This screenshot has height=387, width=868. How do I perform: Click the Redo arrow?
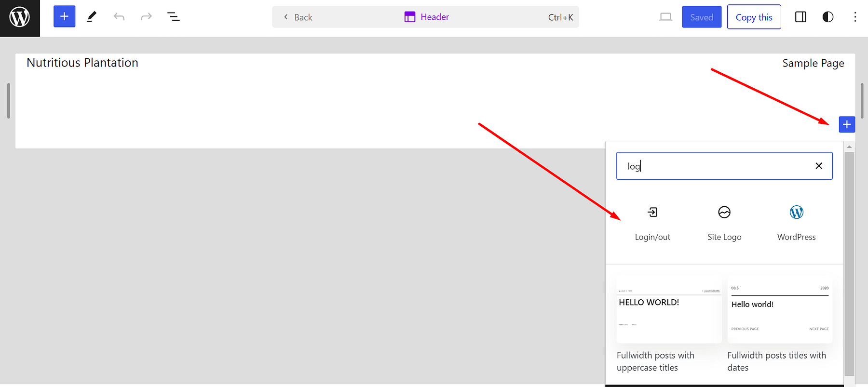pyautogui.click(x=146, y=17)
